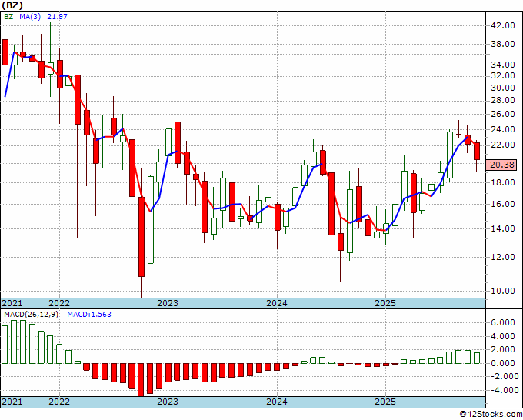Click the lowest red MACD bar before 2023
The width and height of the screenshot is (523, 420).
pos(141,380)
